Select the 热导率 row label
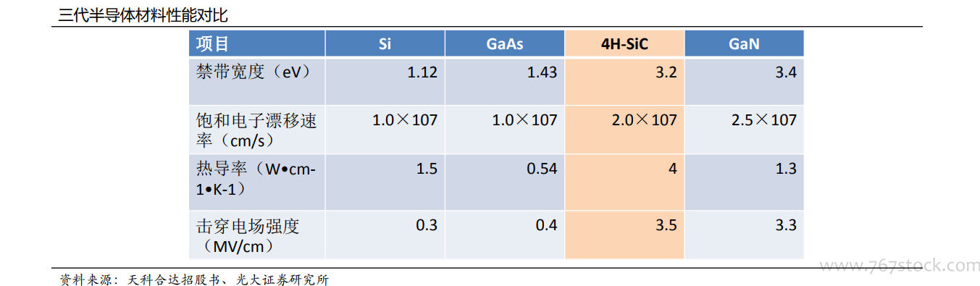 pyautogui.click(x=256, y=179)
